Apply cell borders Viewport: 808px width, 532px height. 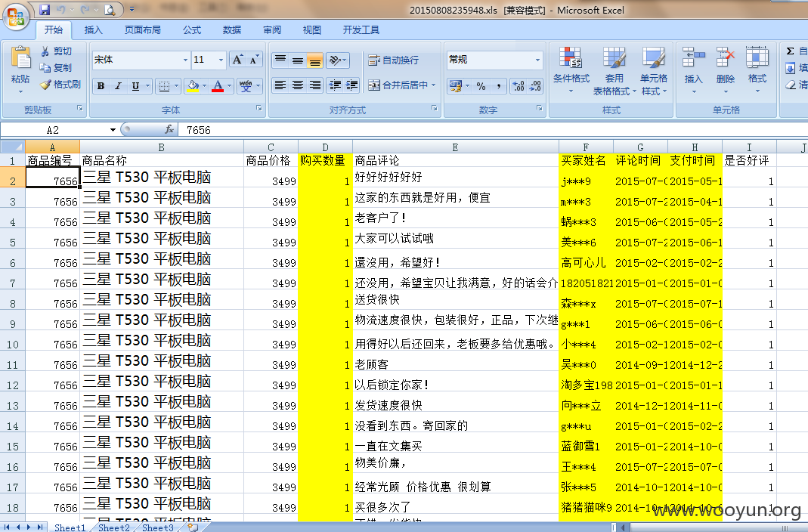pos(164,86)
